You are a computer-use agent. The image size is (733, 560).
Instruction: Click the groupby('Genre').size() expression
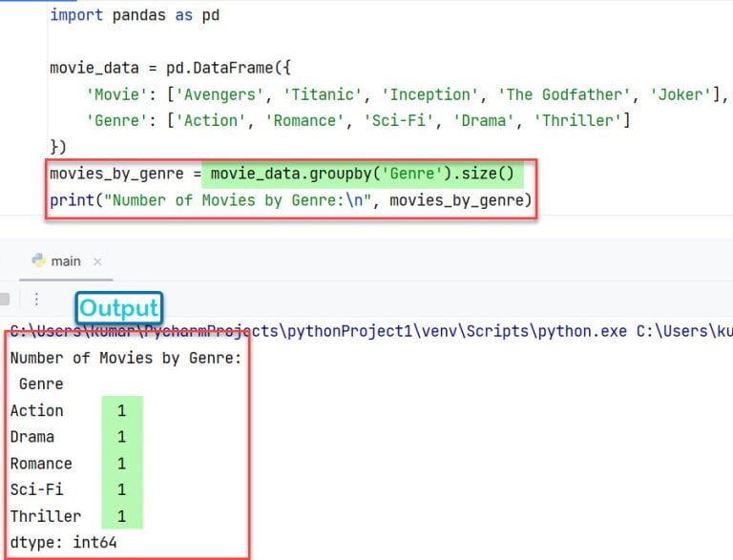point(363,174)
